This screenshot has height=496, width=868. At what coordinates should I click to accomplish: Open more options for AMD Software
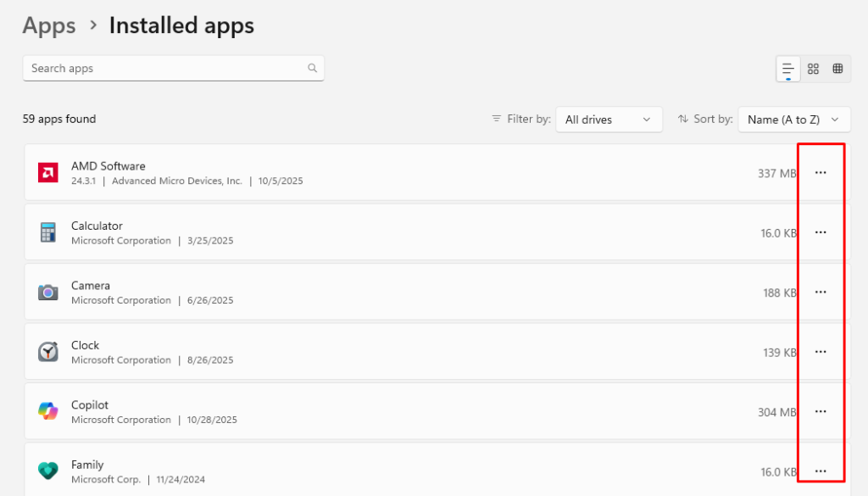[x=821, y=173]
